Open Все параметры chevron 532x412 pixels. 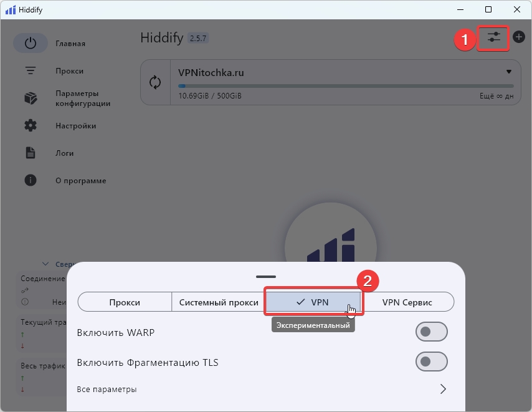443,389
